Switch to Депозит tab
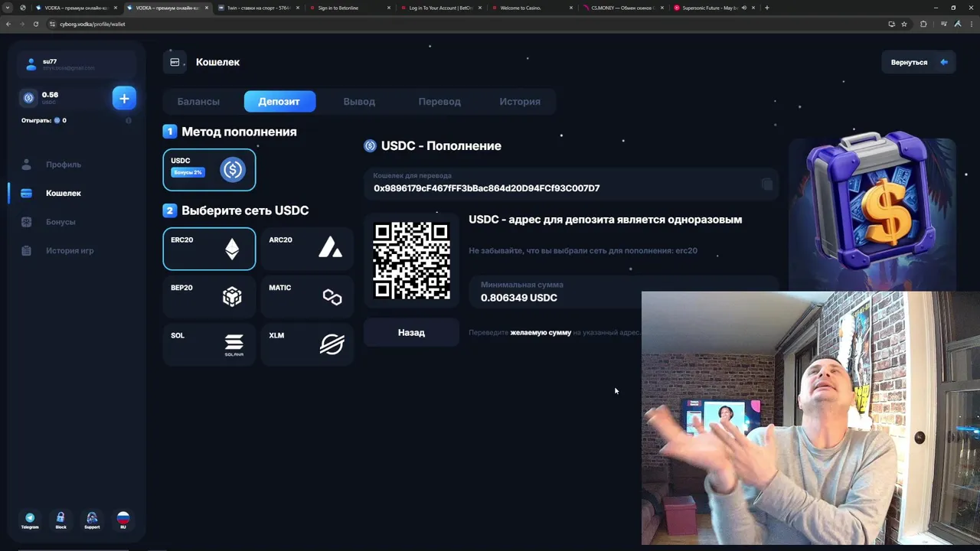This screenshot has width=980, height=551. click(279, 101)
